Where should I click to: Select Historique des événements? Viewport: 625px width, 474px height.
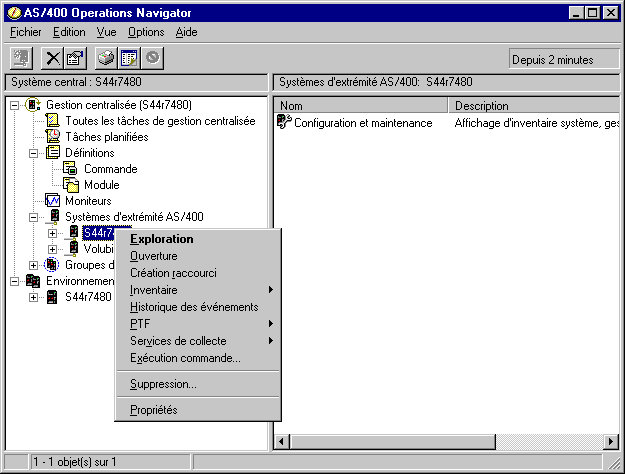[198, 307]
